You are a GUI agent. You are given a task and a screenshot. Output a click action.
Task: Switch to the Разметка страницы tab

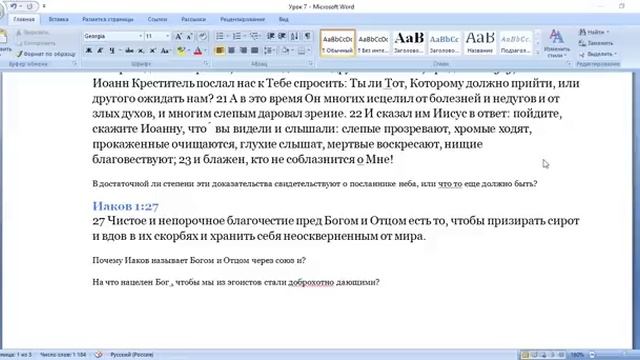coord(108,19)
